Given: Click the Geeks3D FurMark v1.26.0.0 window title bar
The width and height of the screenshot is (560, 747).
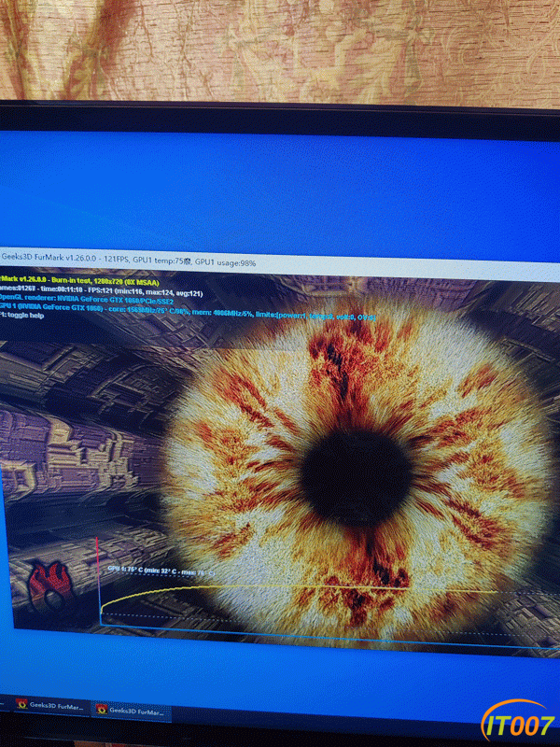Looking at the screenshot, I should pos(280,263).
